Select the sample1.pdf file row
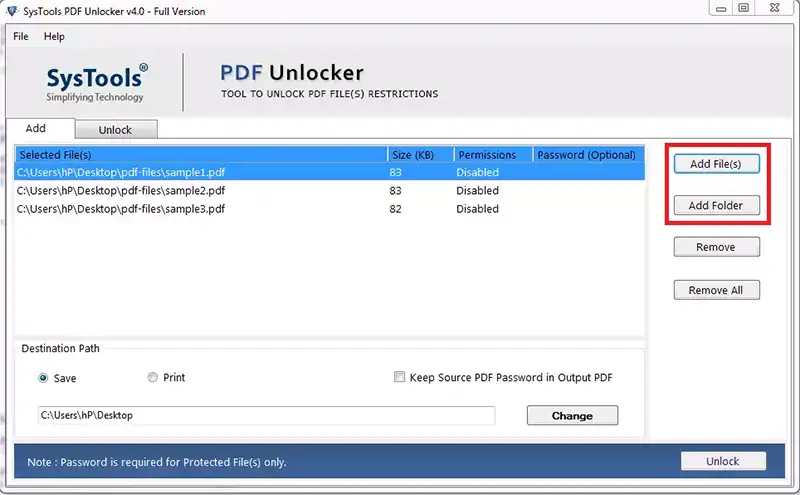Viewport: 800px width, 495px height. (x=330, y=172)
